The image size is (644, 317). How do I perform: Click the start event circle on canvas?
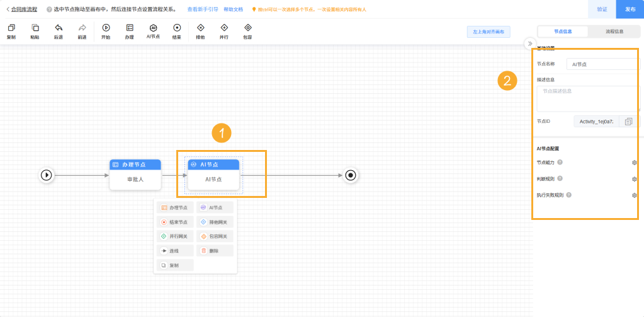[x=47, y=176]
